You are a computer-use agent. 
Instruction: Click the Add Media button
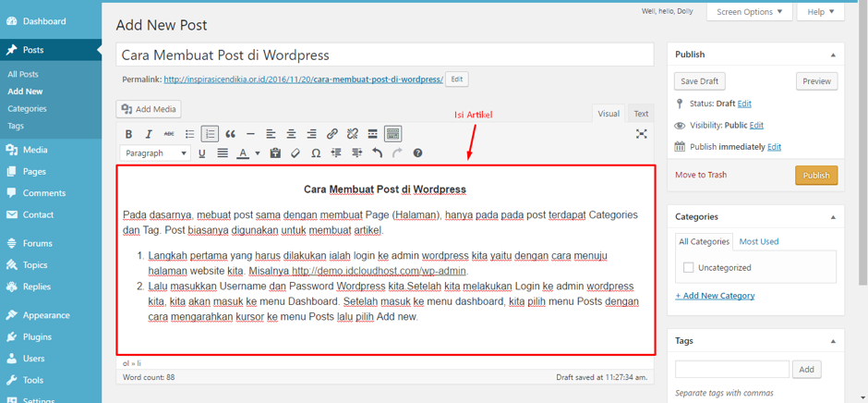[x=149, y=109]
